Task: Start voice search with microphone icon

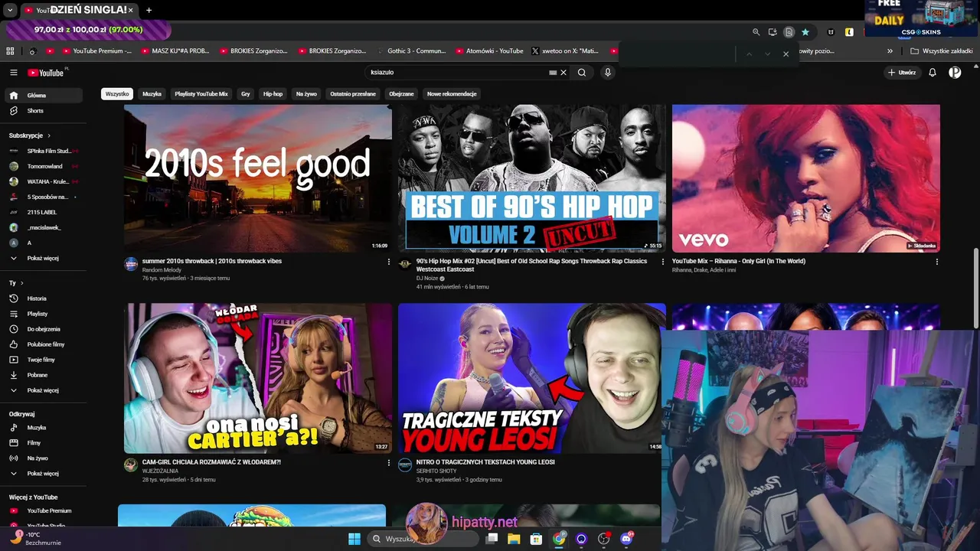Action: (608, 73)
